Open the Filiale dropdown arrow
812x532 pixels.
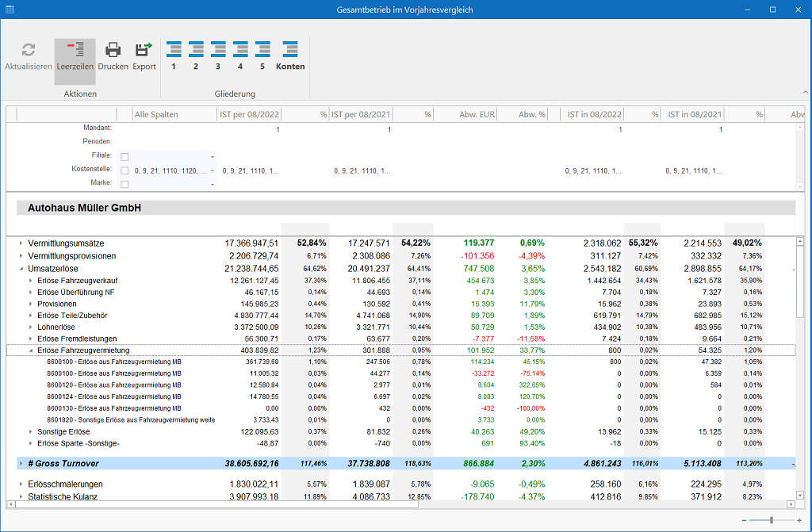point(213,157)
